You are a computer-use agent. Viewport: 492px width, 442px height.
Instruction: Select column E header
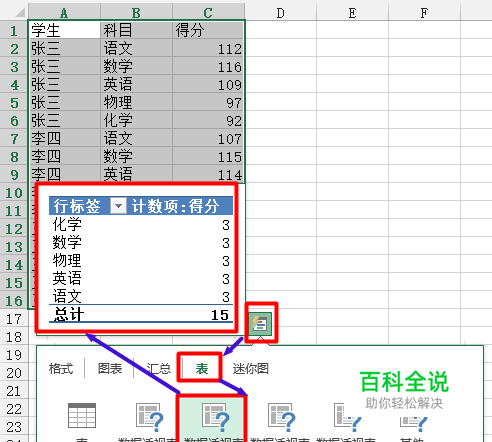tap(352, 13)
